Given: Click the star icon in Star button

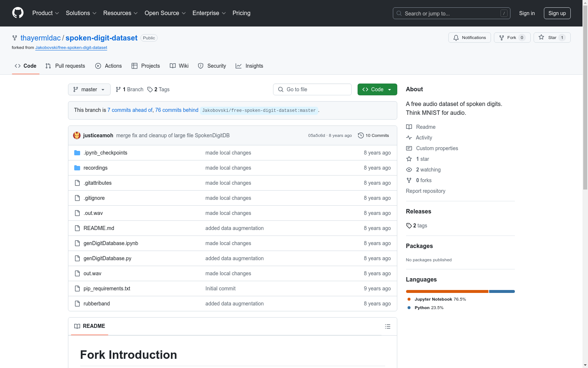Looking at the screenshot, I should tap(541, 37).
